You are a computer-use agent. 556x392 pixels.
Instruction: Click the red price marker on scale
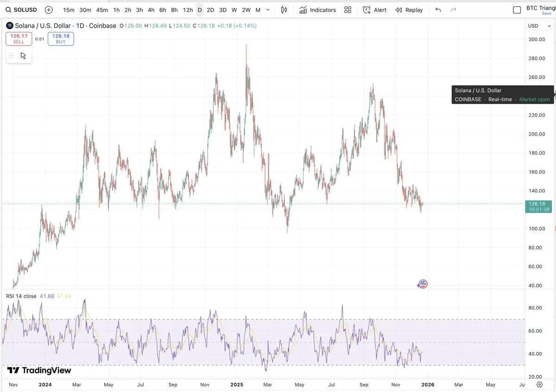click(x=556, y=228)
